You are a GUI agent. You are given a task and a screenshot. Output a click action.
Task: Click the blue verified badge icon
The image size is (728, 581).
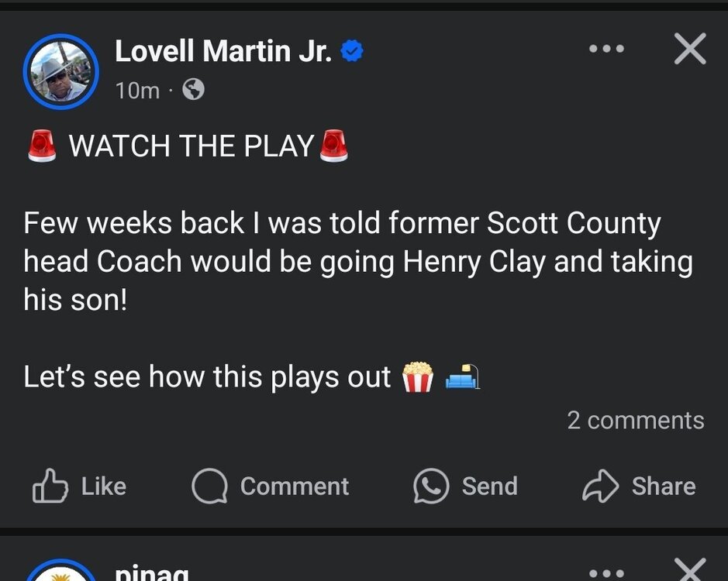[352, 50]
